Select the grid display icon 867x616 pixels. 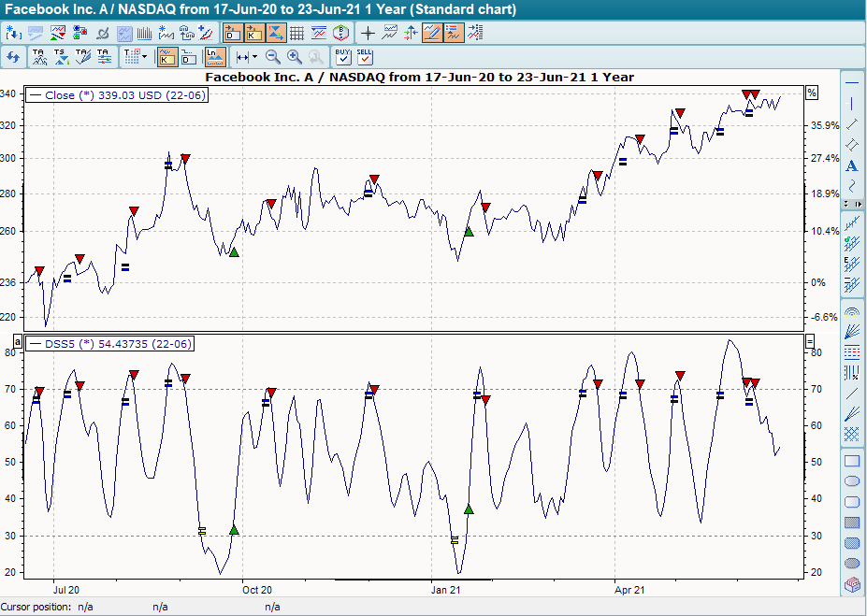(297, 32)
